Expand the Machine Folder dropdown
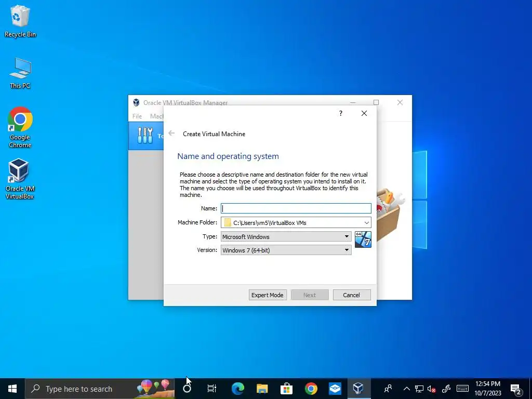This screenshot has height=399, width=532. click(366, 222)
